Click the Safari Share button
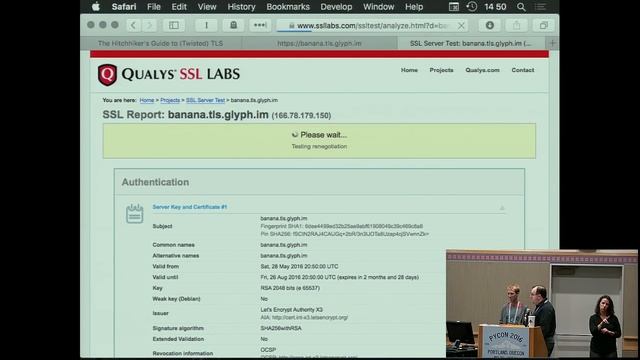Image resolution: width=640 pixels, height=360 pixels. click(x=516, y=25)
